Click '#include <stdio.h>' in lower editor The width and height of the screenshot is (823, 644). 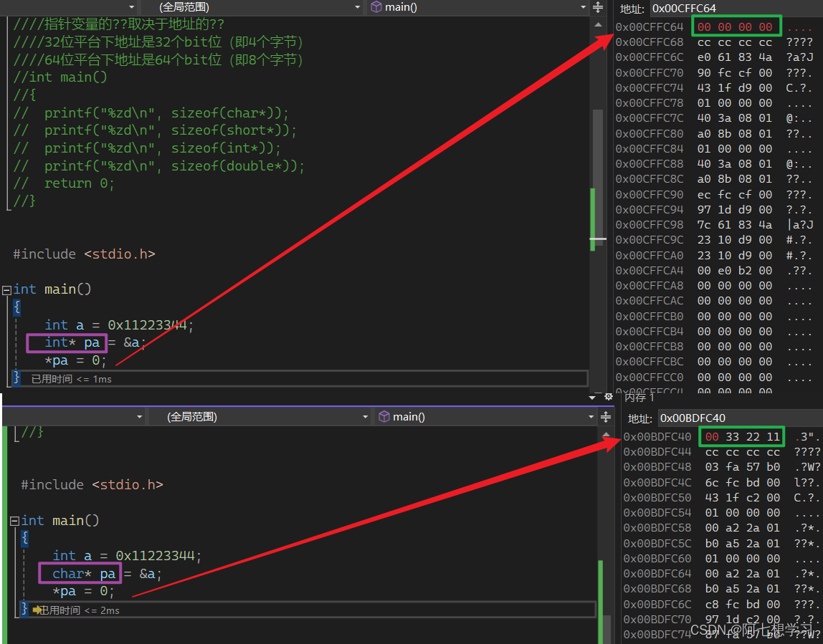pyautogui.click(x=92, y=484)
